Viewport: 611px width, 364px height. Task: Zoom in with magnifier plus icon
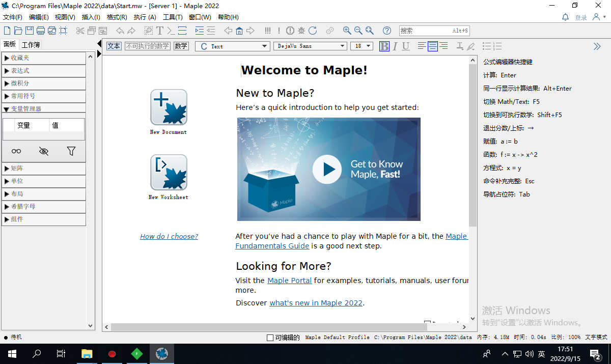coord(347,31)
